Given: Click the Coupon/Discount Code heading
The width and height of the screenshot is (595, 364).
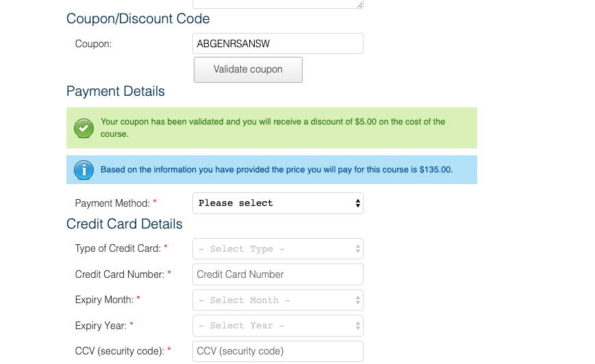Looking at the screenshot, I should pos(138,18).
